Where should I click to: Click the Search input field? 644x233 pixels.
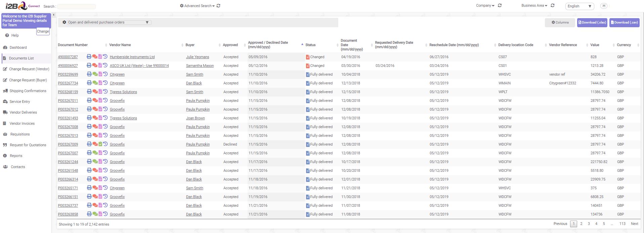[76, 6]
